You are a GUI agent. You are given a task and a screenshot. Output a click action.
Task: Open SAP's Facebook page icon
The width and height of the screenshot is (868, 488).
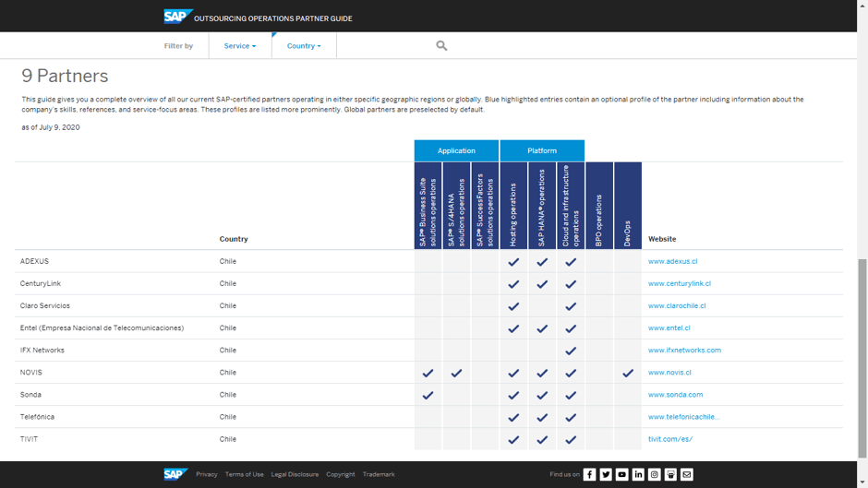point(589,474)
